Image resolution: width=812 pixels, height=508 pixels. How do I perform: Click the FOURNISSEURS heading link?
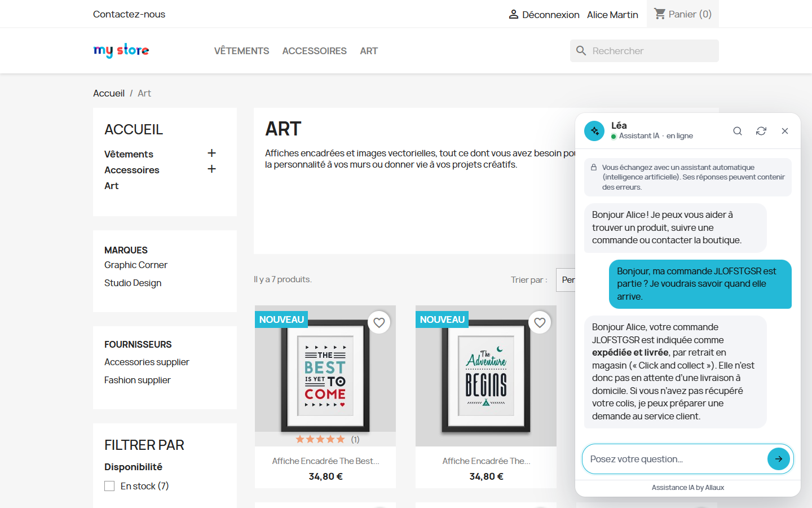click(138, 344)
